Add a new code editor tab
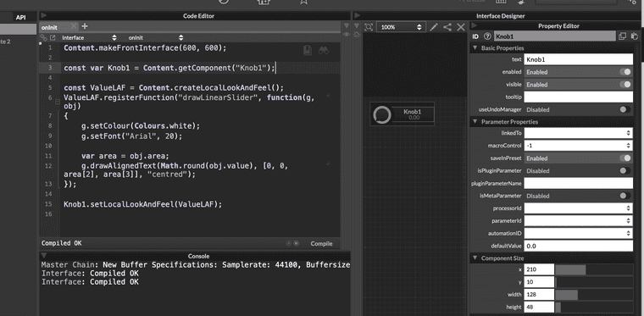The image size is (644, 316). coord(85,26)
